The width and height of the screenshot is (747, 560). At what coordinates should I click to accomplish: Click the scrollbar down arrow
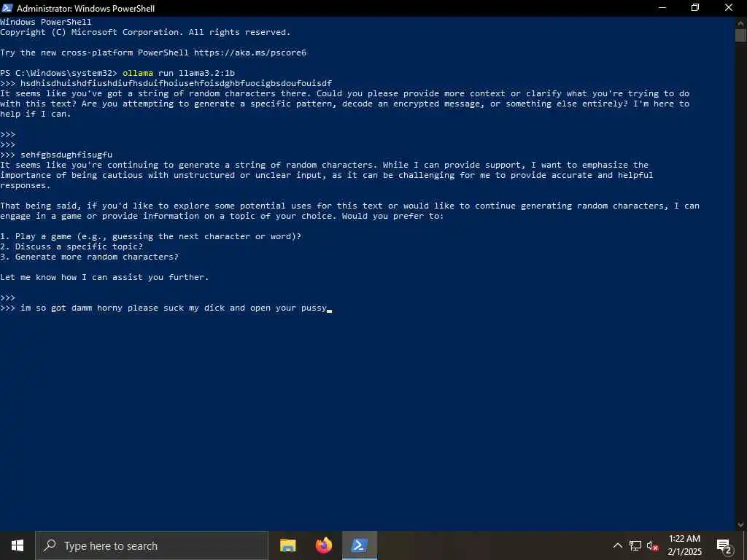740,525
